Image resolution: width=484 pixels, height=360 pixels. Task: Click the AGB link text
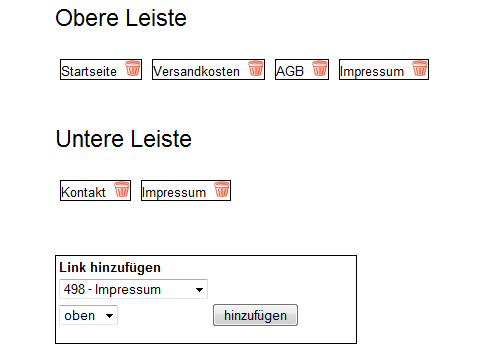(x=290, y=71)
